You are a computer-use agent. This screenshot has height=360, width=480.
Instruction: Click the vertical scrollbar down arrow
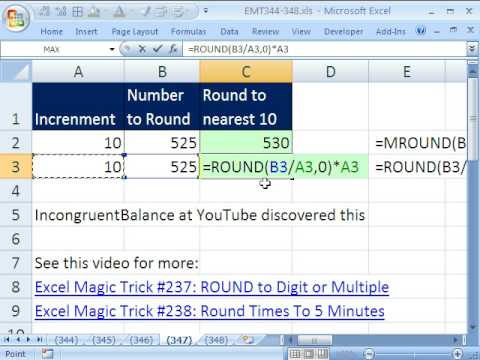click(x=472, y=327)
